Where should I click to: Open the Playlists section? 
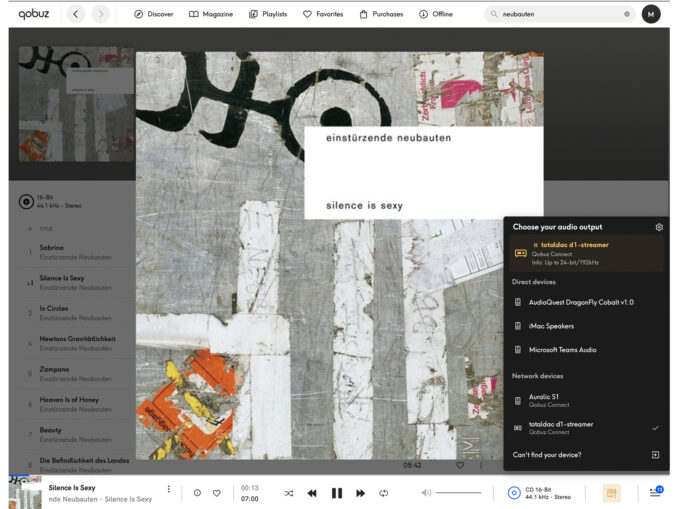point(268,14)
